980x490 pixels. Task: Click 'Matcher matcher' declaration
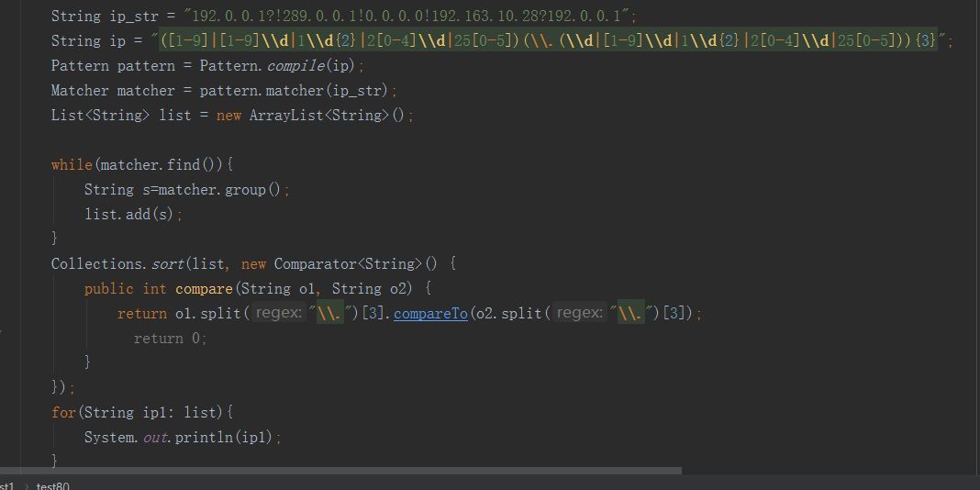pyautogui.click(x=113, y=91)
